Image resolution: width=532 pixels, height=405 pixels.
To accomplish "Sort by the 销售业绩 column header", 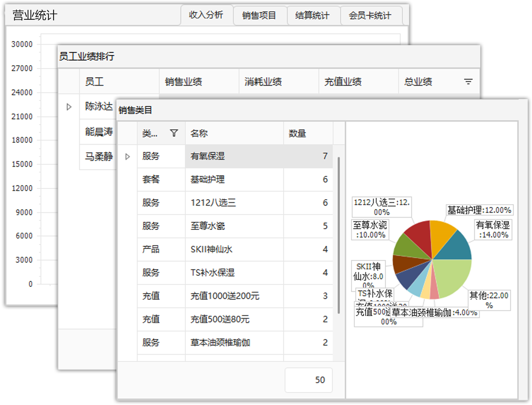I will coord(183,82).
